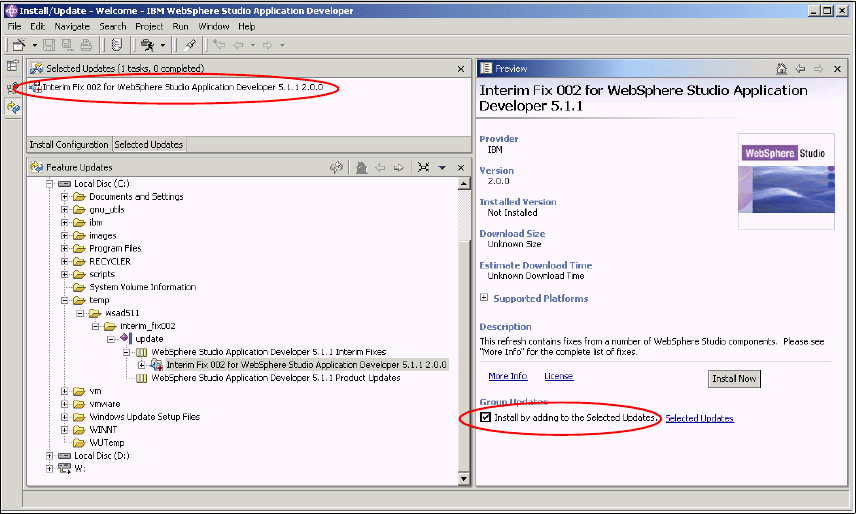Click the New wizard toolbar icon
This screenshot has width=856, height=514.
(x=18, y=45)
